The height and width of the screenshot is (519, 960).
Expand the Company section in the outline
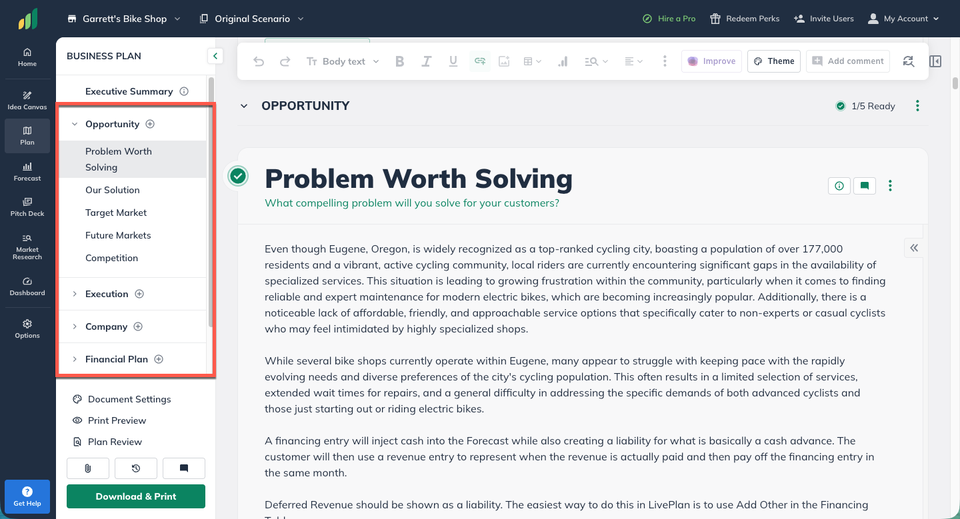(x=75, y=326)
